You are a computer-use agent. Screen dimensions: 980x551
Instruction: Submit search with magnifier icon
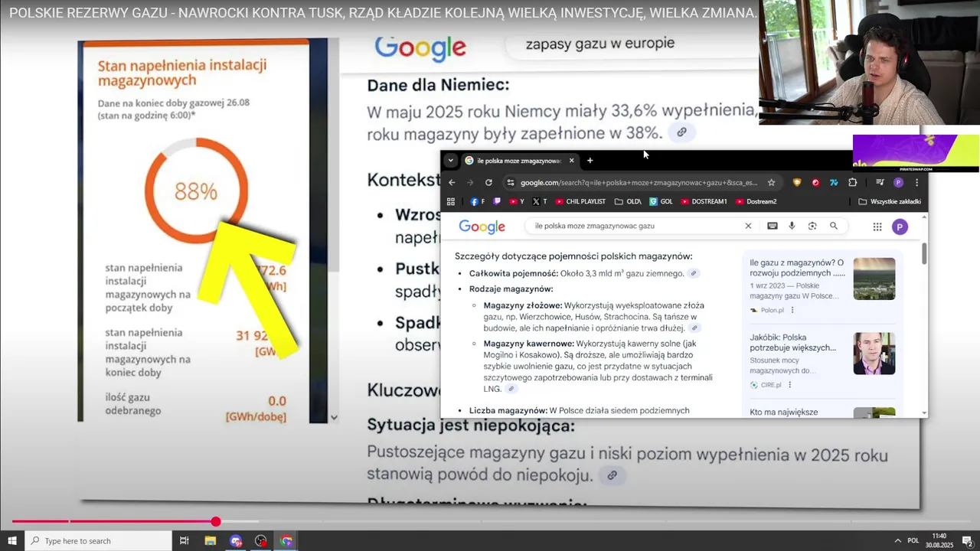tap(834, 226)
